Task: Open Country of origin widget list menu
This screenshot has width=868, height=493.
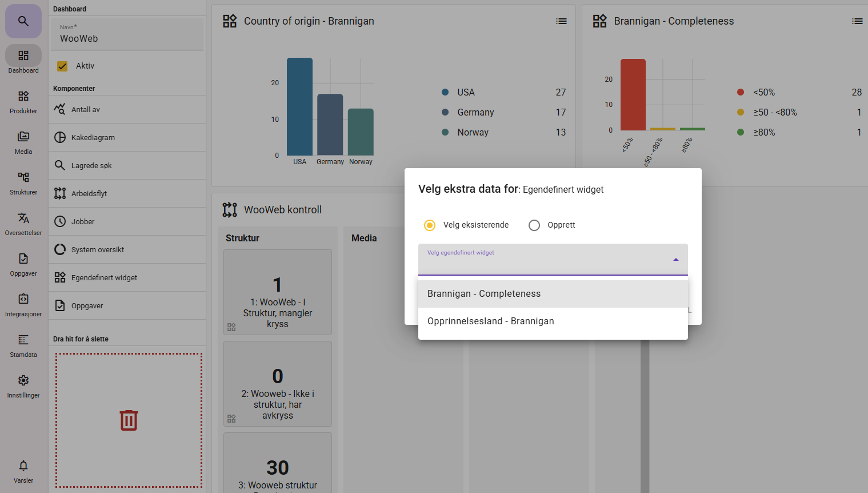Action: 561,21
